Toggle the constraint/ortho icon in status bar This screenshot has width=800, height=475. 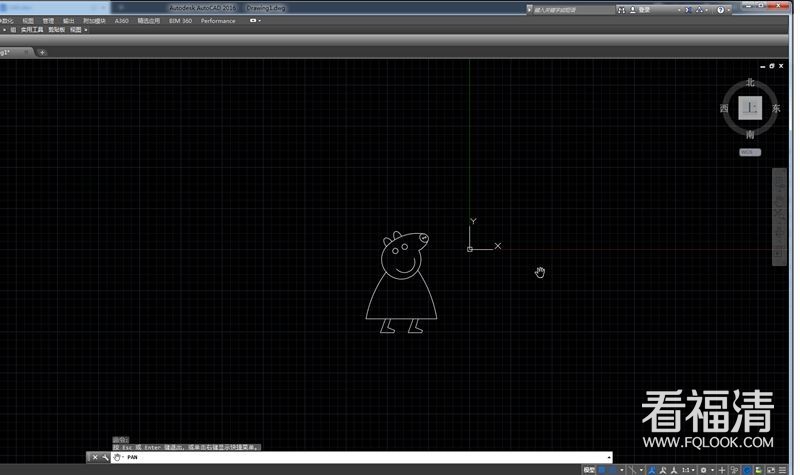632,470
